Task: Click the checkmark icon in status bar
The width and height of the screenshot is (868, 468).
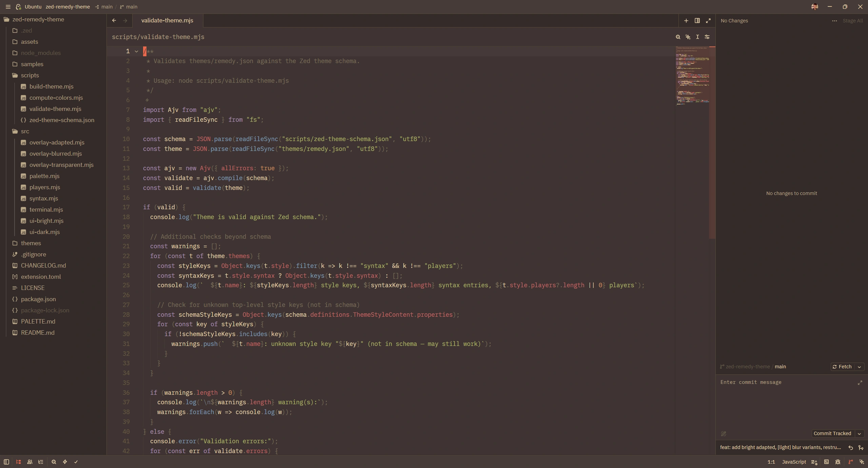Action: 76,462
